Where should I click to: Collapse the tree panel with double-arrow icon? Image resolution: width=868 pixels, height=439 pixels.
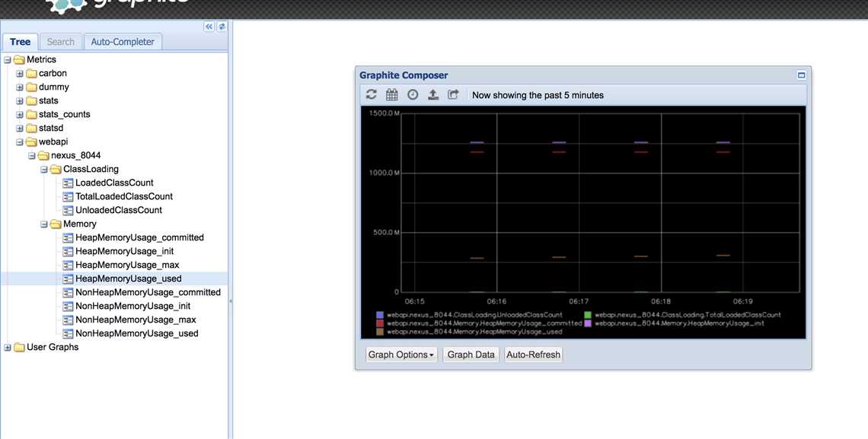(209, 27)
